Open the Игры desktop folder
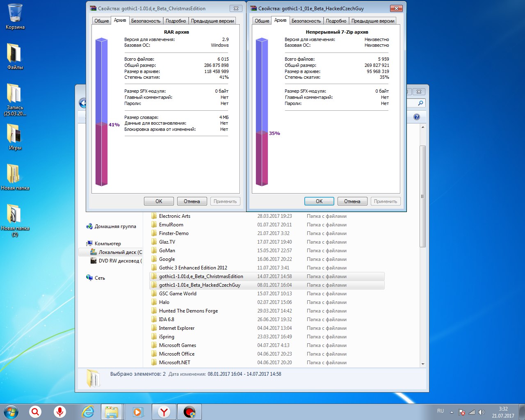 tap(15, 137)
